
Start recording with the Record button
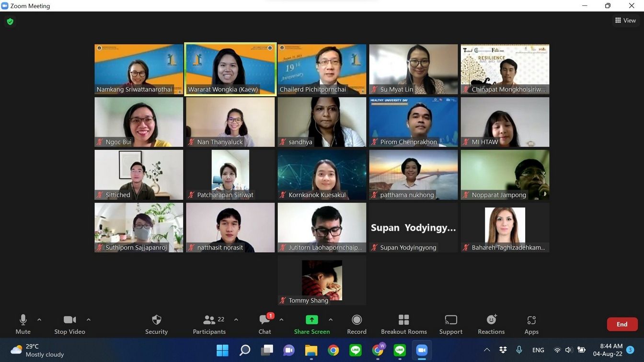tap(356, 324)
